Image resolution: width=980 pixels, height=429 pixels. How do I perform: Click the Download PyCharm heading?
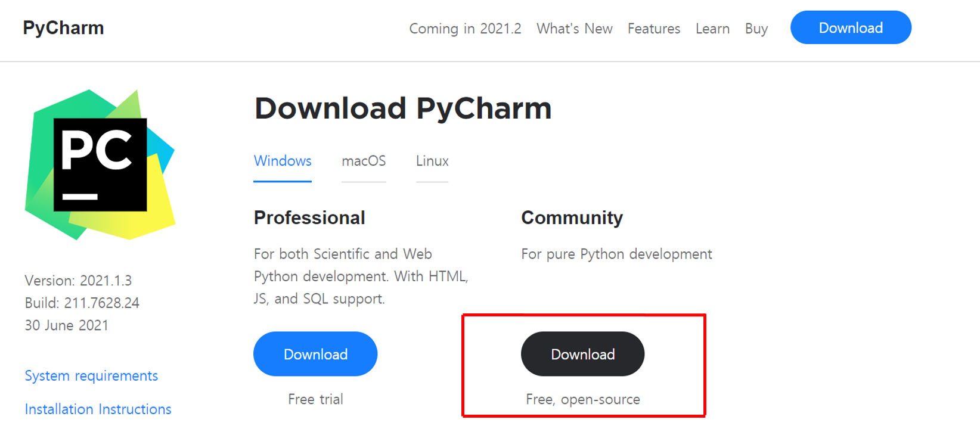coord(403,109)
